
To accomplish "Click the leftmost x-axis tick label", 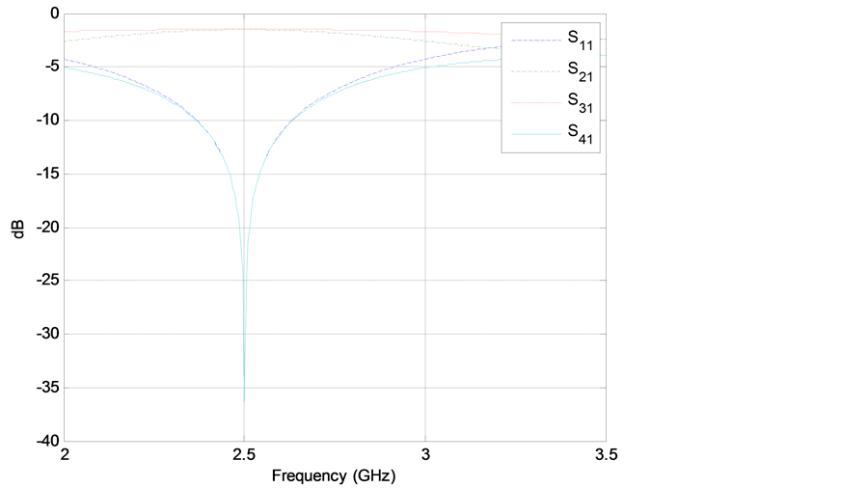I will [65, 451].
